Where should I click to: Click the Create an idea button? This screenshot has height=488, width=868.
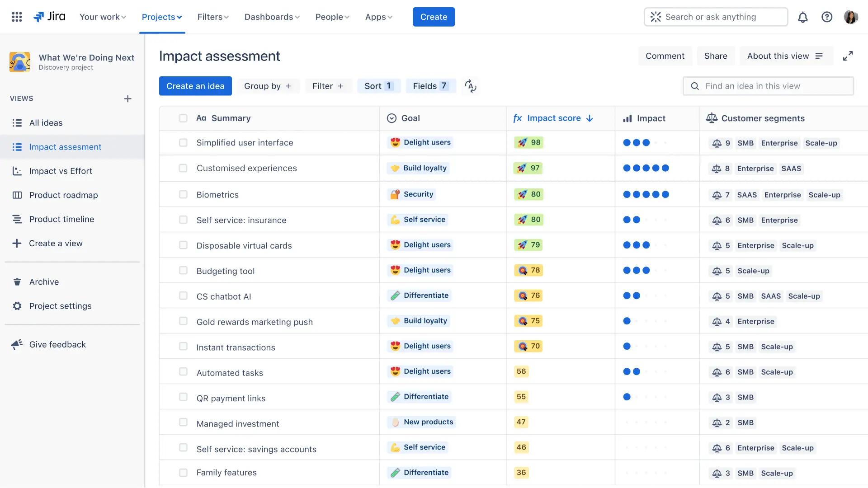(195, 86)
